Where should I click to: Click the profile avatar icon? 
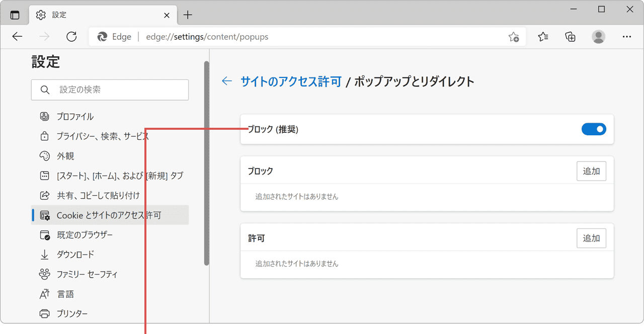tap(598, 37)
